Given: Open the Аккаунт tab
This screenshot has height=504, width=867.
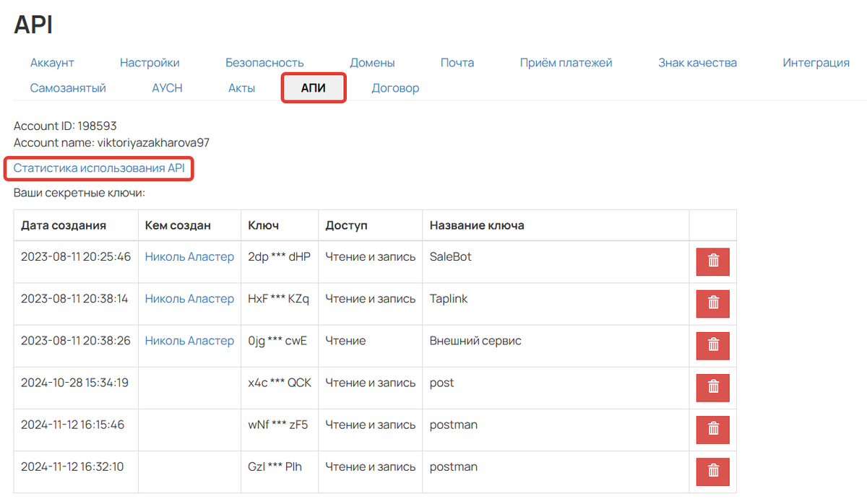Looking at the screenshot, I should click(52, 63).
